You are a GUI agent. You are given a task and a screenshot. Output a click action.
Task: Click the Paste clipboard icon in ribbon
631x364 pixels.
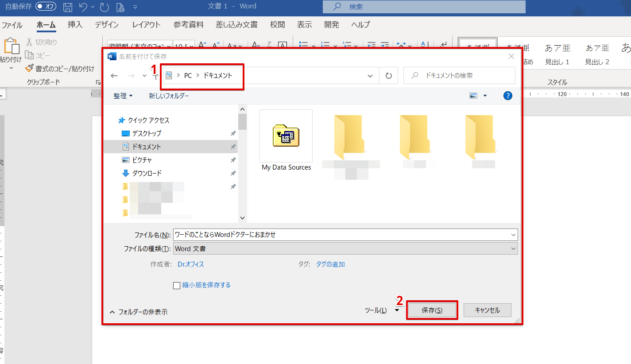(12, 46)
